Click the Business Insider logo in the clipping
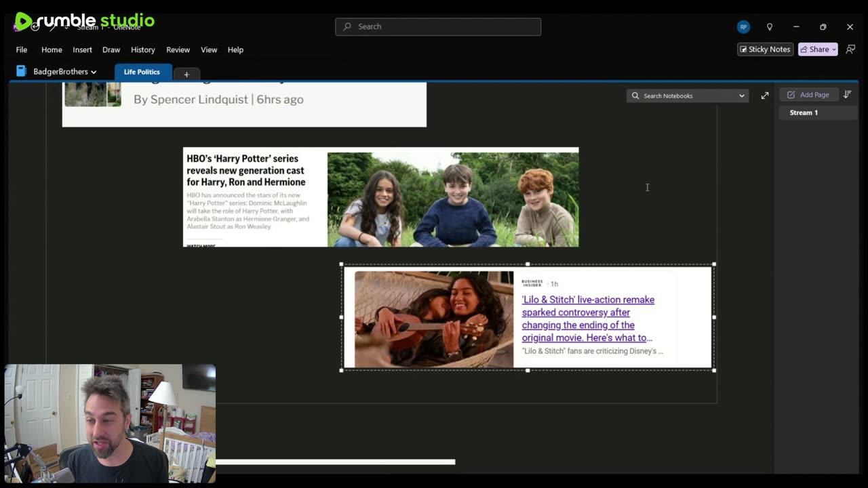 click(x=532, y=283)
